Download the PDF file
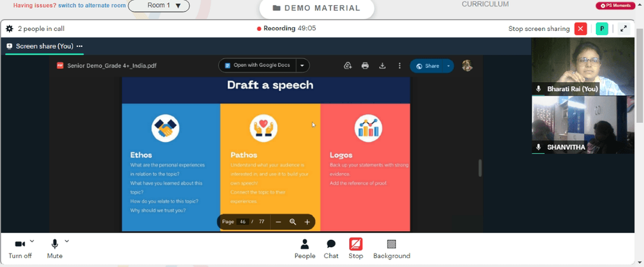Viewport: 644px width, 267px height. coord(383,66)
